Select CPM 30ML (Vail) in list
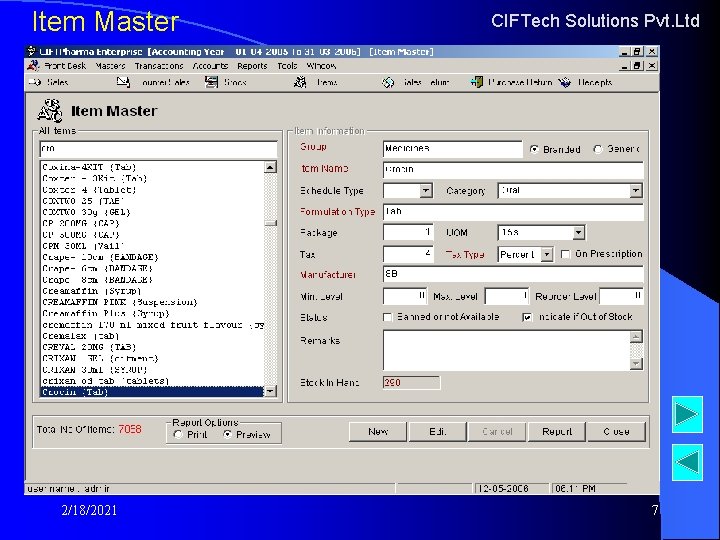 click(152, 246)
